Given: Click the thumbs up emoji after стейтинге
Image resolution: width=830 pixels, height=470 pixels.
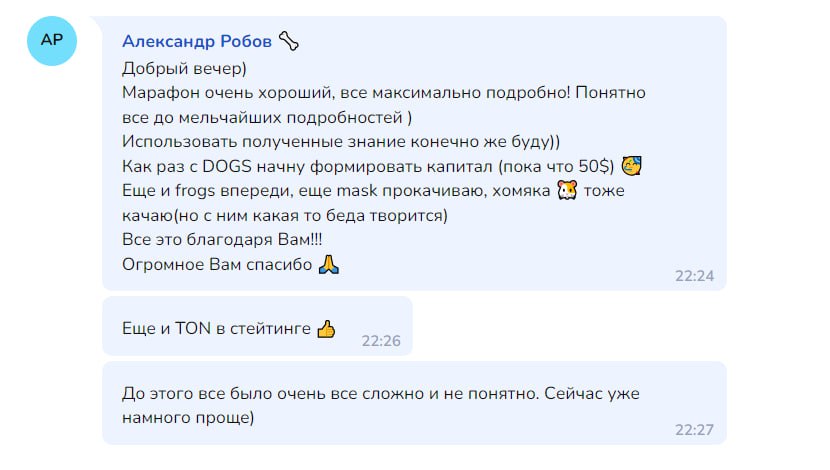Looking at the screenshot, I should coord(326,328).
